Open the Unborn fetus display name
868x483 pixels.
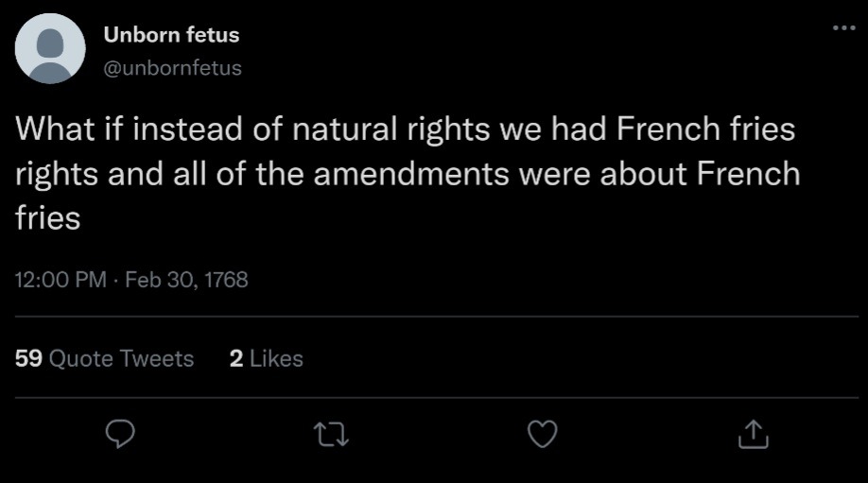(170, 36)
